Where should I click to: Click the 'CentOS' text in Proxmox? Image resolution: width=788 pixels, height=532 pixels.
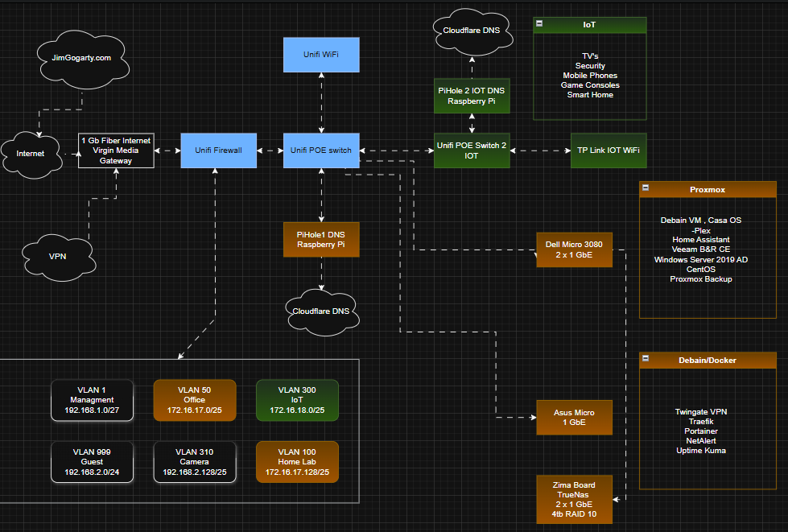point(701,270)
